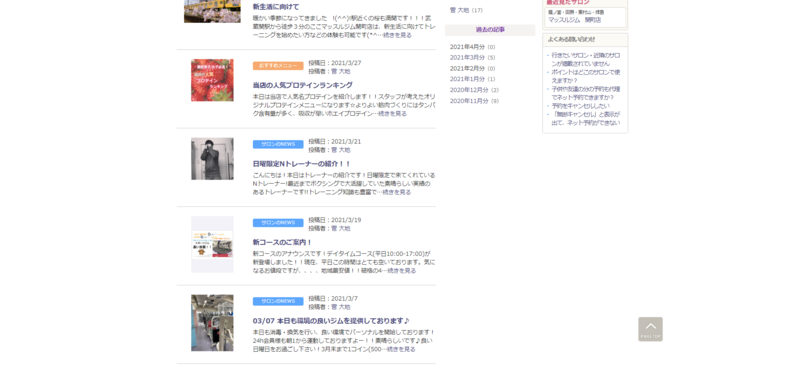The height and width of the screenshot is (366, 800).
Task: Click 続きを見る in the 新生活に向けて post
Action: (x=397, y=35)
